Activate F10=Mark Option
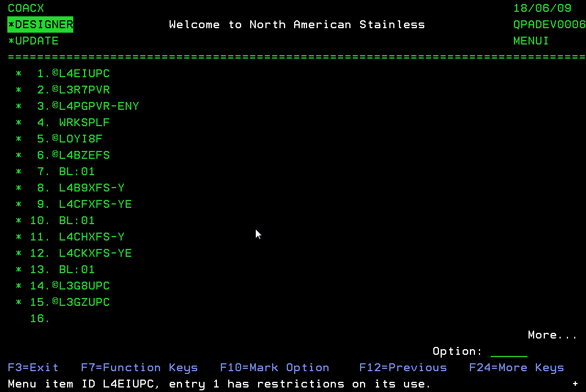 [274, 368]
